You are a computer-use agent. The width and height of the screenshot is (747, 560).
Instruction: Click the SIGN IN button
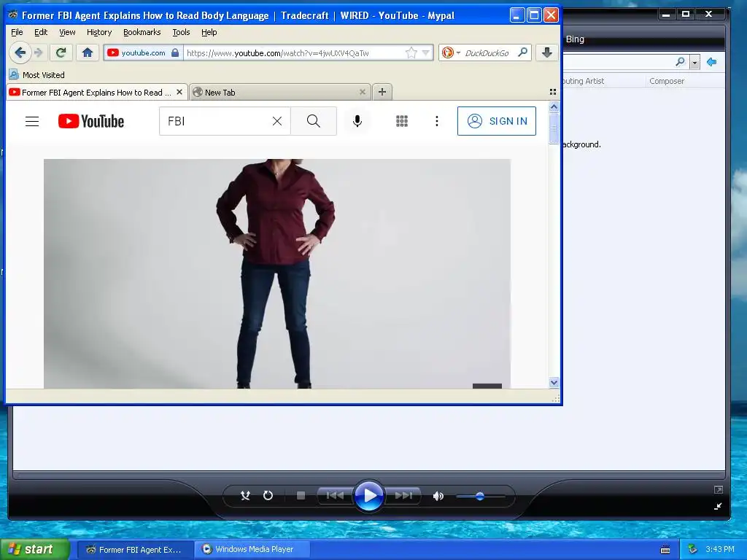(496, 121)
